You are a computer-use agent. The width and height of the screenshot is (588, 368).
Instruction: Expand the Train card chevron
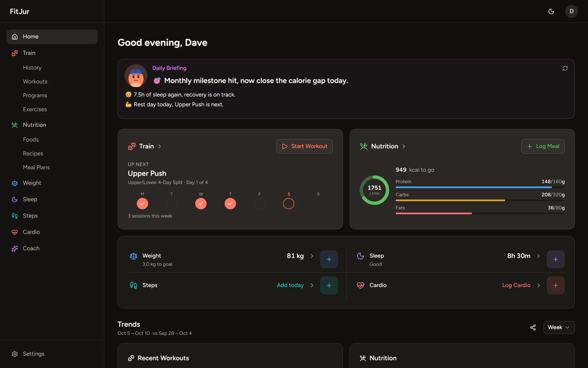point(160,146)
